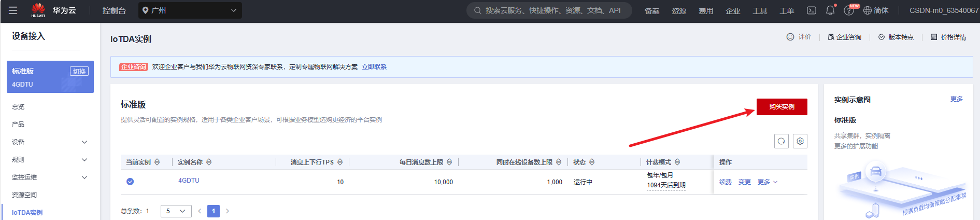Open the 工具 top menu
The height and width of the screenshot is (220, 980).
coord(760,10)
